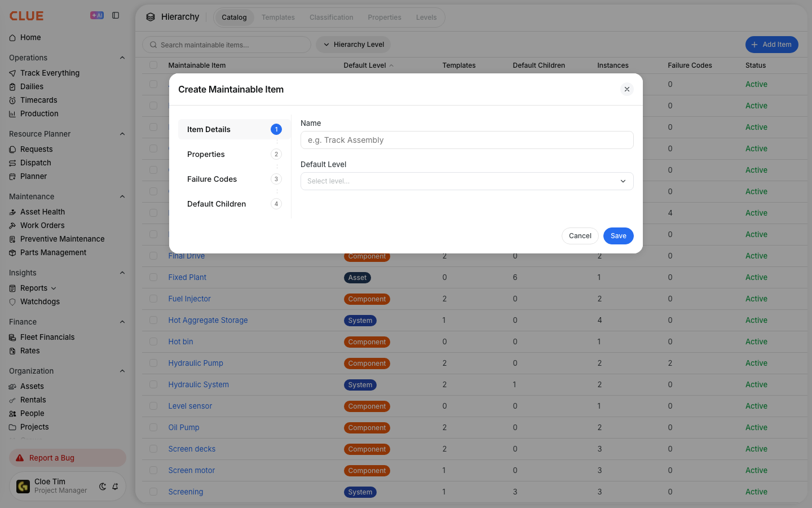Go to the Default Children step
The image size is (812, 508).
234,204
